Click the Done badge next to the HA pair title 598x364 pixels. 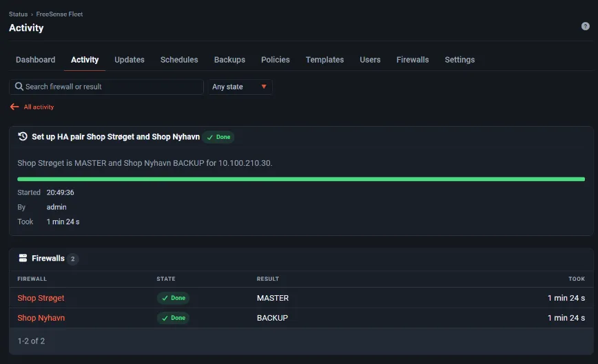(218, 137)
